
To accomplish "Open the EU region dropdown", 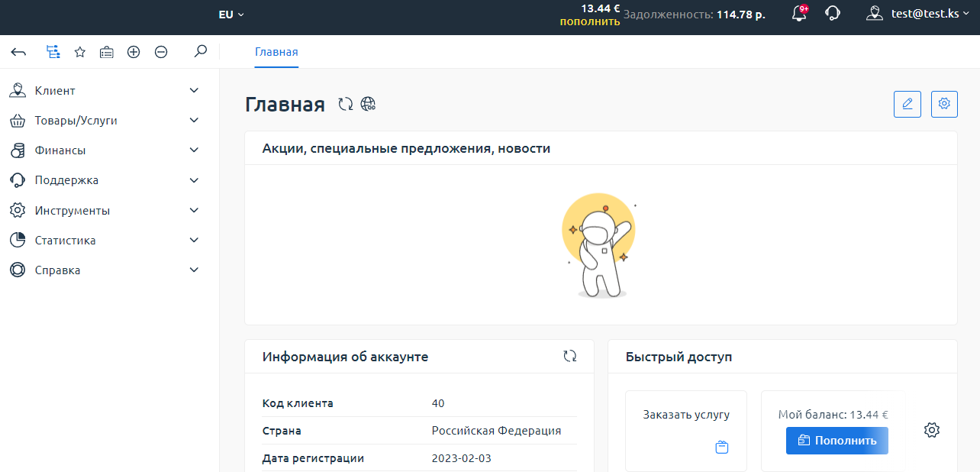I will click(231, 15).
